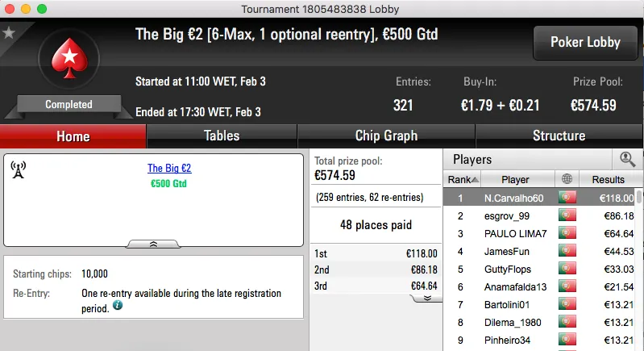This screenshot has width=644, height=351.
Task: Click N.Carvalho60's Portugal flag icon
Action: tap(567, 198)
